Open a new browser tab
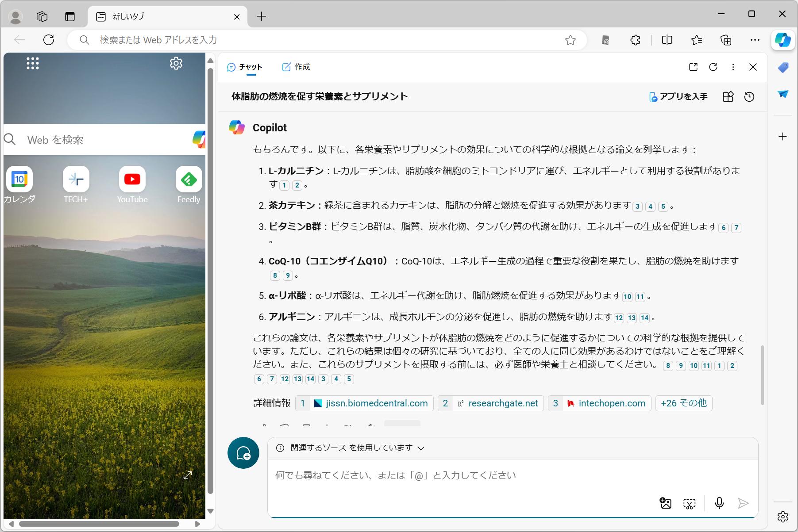Screen dimensions: 798x532 click(x=262, y=16)
